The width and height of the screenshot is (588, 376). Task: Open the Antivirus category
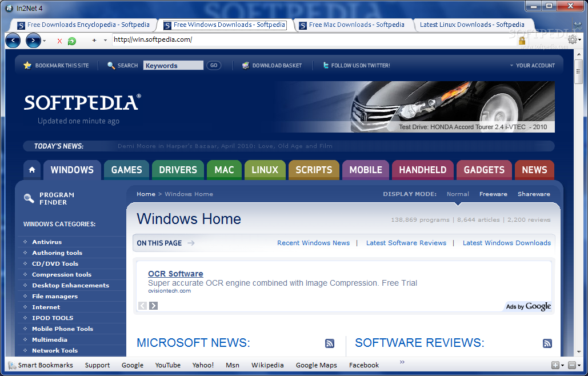(47, 242)
